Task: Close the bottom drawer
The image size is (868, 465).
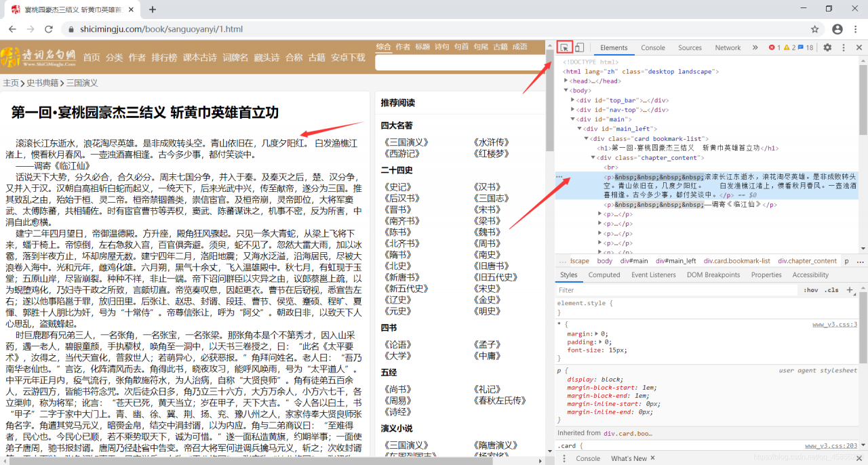Action: click(859, 458)
